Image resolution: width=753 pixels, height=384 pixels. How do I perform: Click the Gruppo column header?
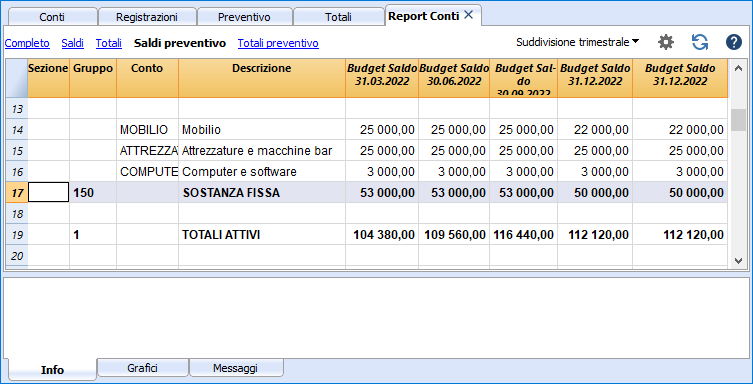coord(93,78)
